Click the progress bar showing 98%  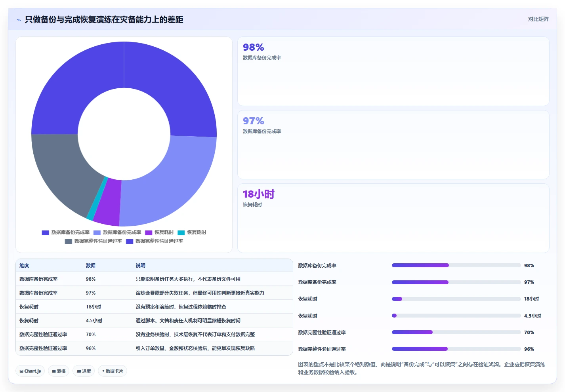coord(456,265)
